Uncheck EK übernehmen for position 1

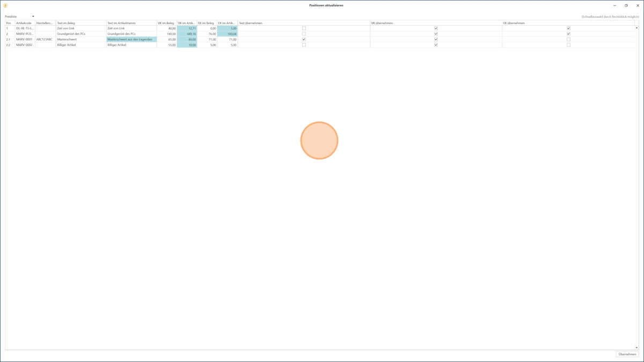(568, 28)
